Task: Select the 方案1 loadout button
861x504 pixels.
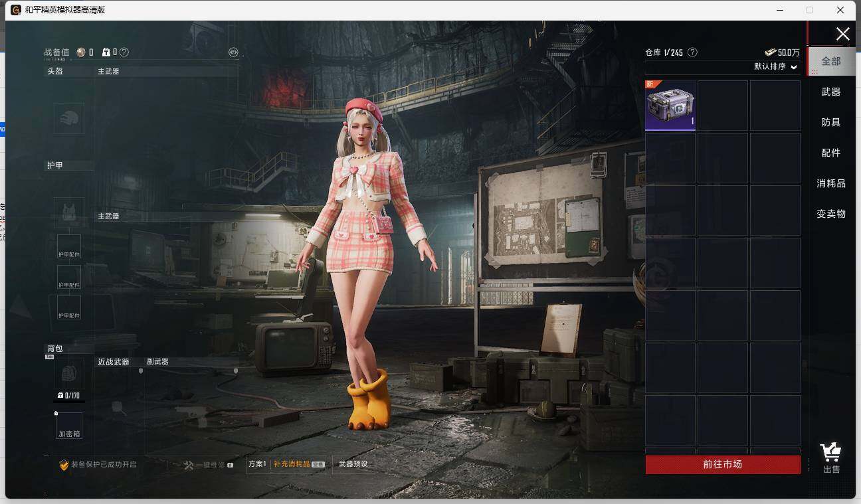Action: click(257, 464)
